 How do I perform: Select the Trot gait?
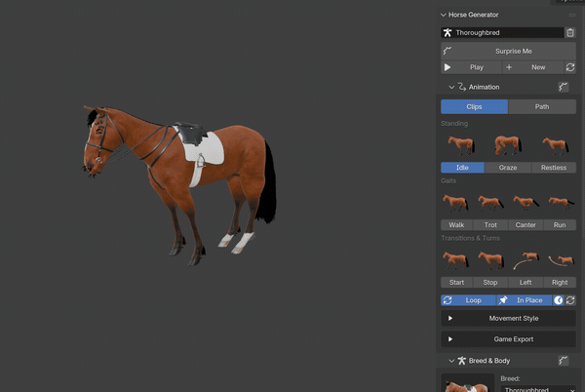[490, 225]
